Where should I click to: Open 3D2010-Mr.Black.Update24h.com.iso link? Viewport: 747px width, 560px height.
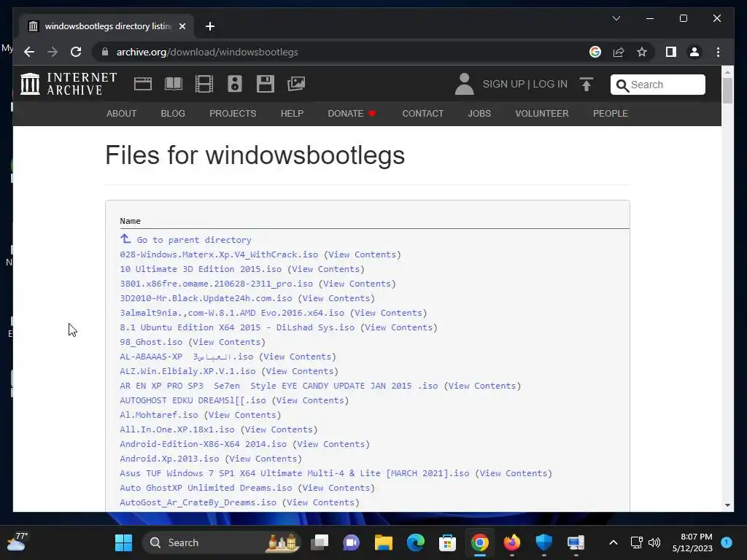click(x=206, y=298)
